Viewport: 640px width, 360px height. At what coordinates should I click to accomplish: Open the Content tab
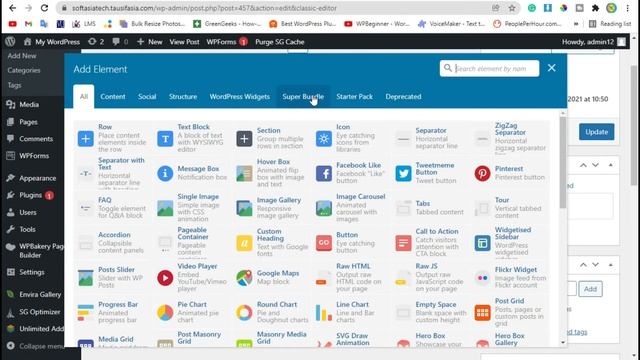113,97
